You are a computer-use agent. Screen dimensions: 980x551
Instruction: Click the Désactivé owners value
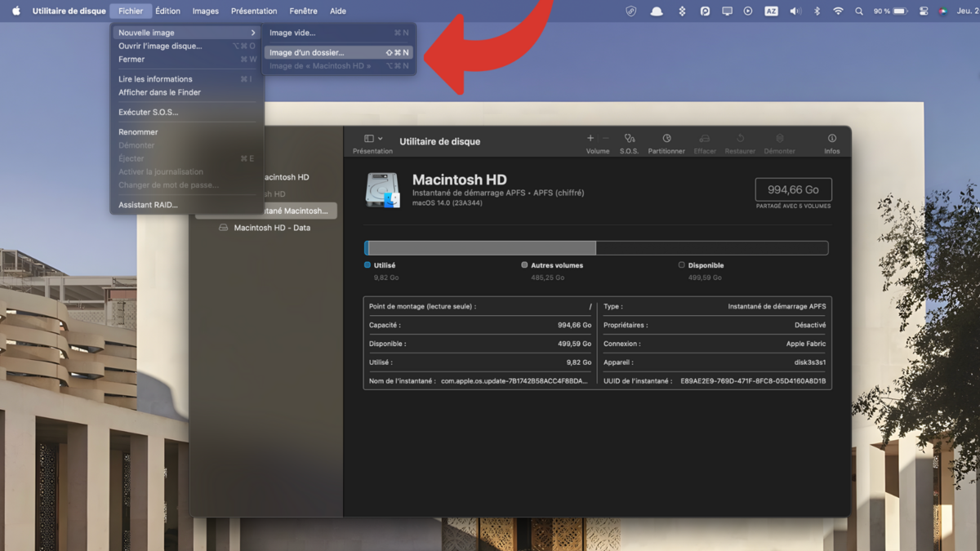point(809,325)
